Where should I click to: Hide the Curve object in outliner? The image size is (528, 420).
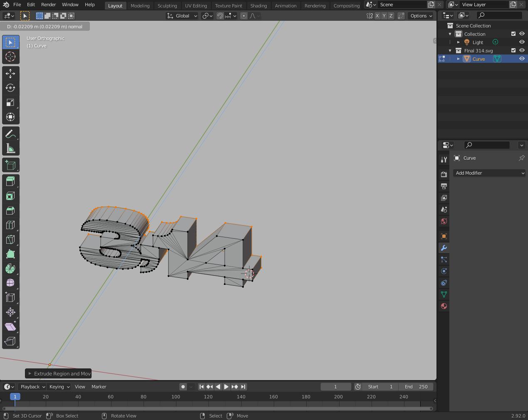(x=522, y=59)
